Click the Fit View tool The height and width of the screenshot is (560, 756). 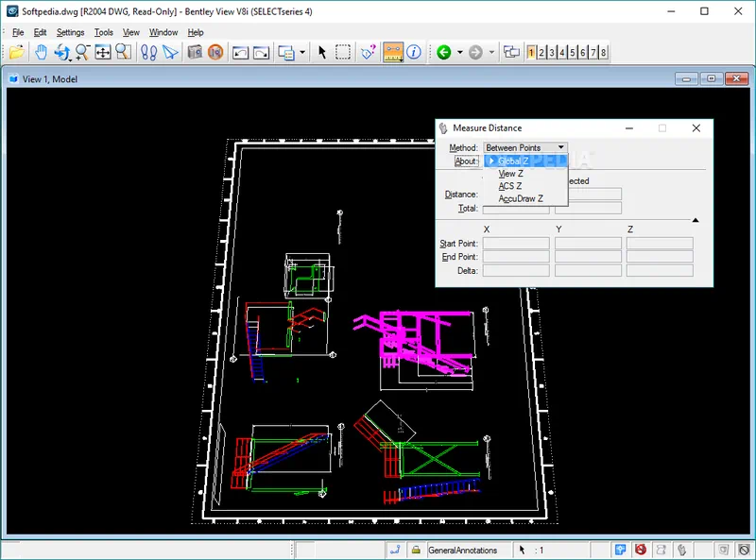pyautogui.click(x=103, y=52)
